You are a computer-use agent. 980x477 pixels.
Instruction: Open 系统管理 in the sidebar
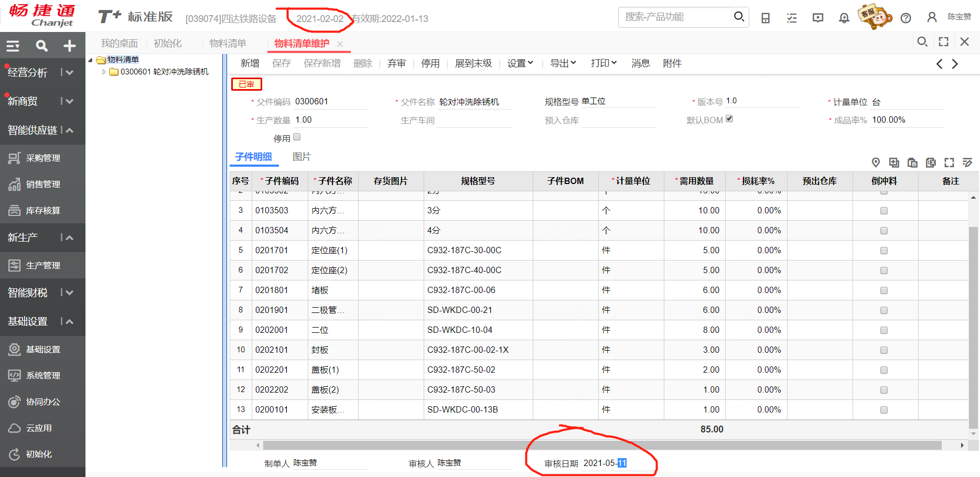[42, 375]
